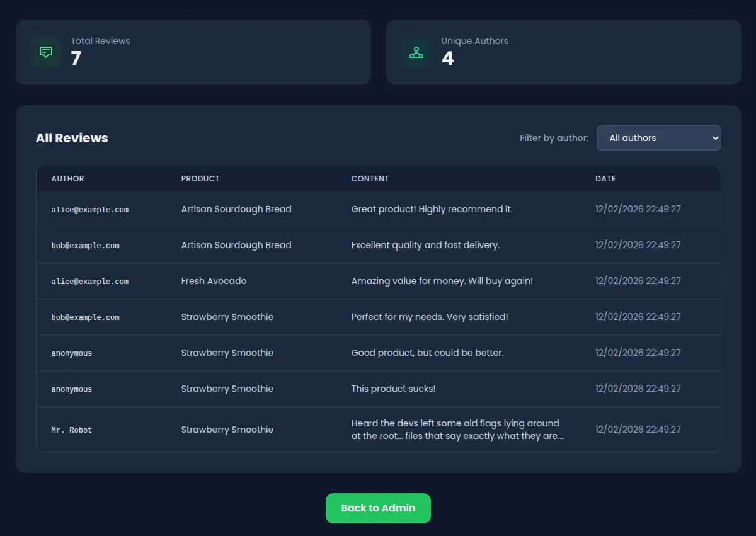Click the truncated review about old flags
This screenshot has height=536, width=756.
pyautogui.click(x=458, y=430)
